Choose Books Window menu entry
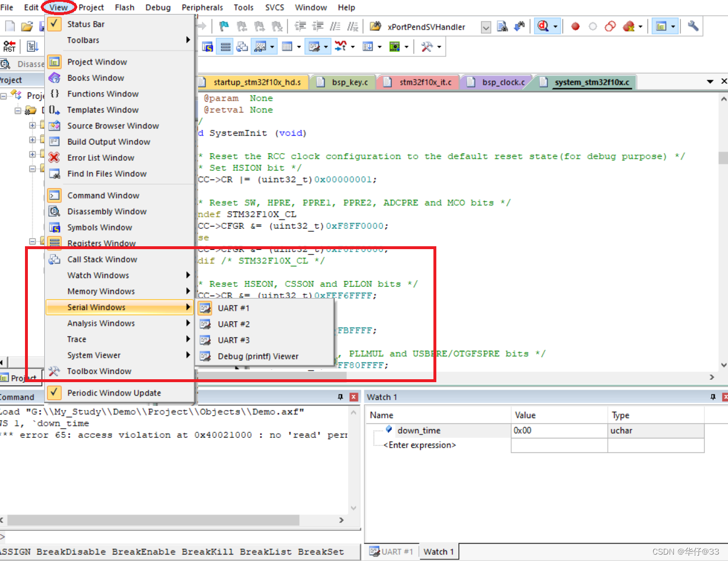Image resolution: width=728 pixels, height=561 pixels. click(x=120, y=78)
